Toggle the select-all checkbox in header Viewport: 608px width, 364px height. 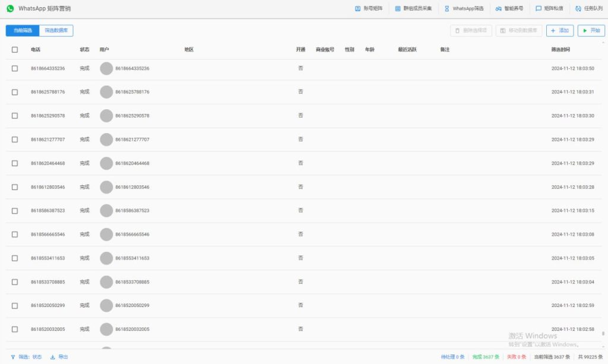(15, 50)
